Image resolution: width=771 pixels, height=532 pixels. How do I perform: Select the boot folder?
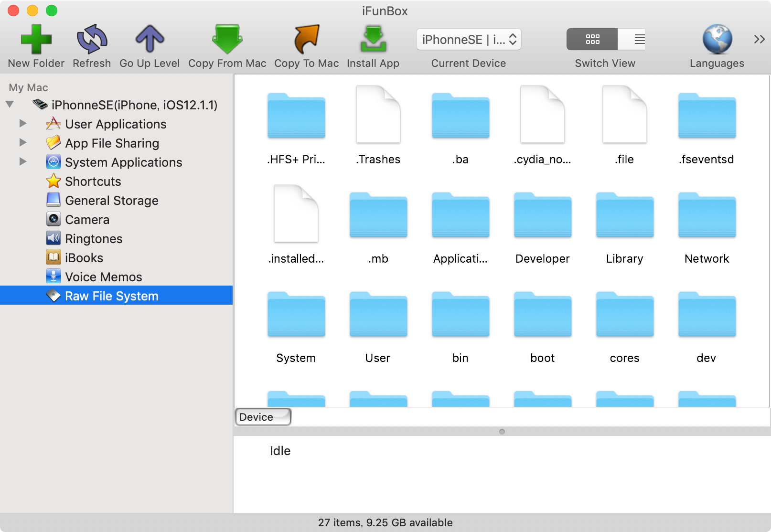pyautogui.click(x=543, y=315)
